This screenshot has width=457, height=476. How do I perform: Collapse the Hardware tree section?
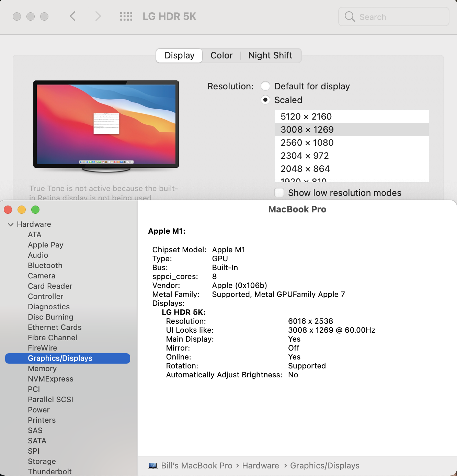tap(11, 224)
